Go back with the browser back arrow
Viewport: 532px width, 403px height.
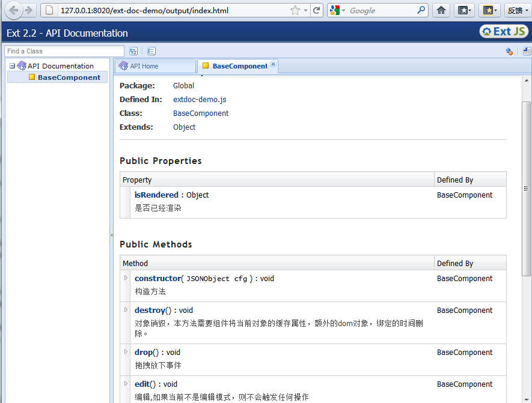pyautogui.click(x=14, y=10)
